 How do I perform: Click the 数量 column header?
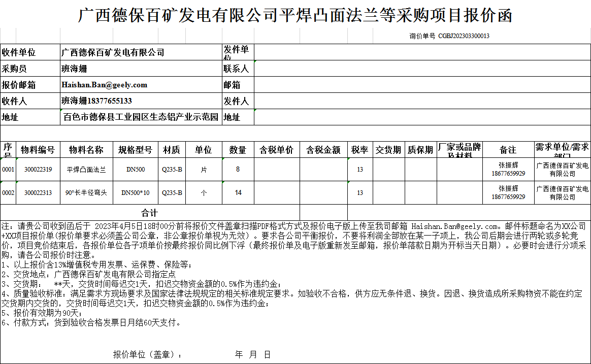point(238,150)
